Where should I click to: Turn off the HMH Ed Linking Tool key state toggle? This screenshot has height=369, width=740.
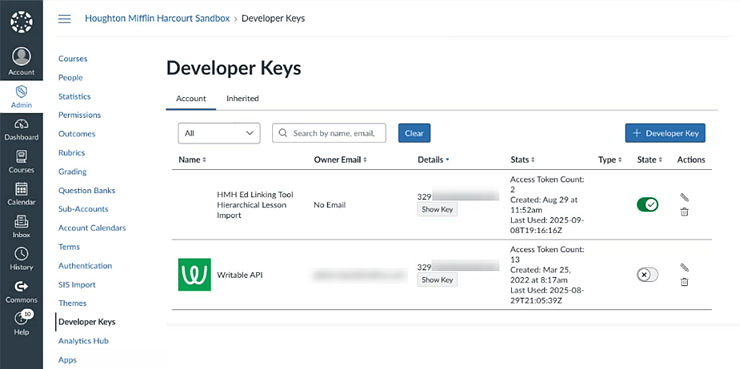click(x=648, y=205)
